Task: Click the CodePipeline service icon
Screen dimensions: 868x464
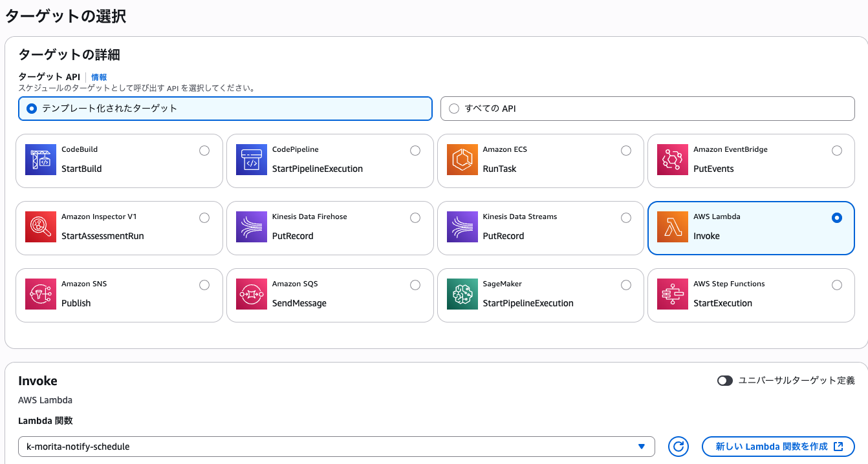Action: (252, 160)
